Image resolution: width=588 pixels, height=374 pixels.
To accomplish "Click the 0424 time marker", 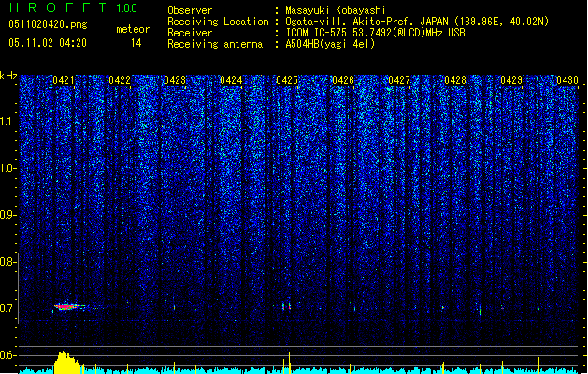I will coord(231,80).
